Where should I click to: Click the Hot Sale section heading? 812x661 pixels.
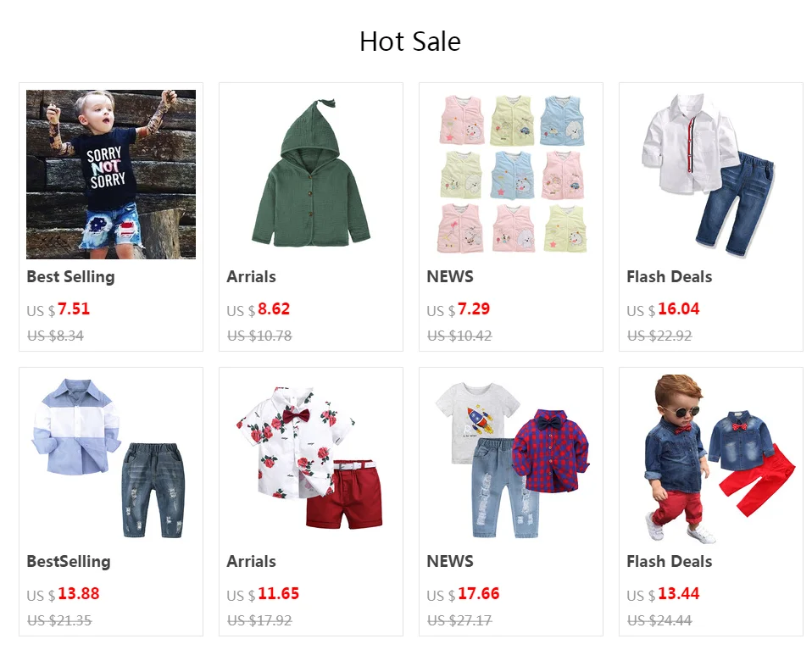point(410,42)
